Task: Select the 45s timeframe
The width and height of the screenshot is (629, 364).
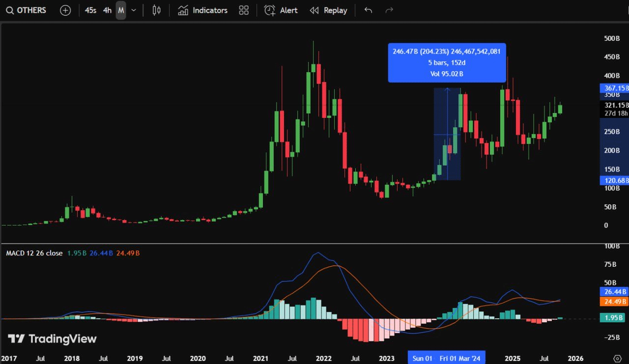Action: pyautogui.click(x=90, y=10)
